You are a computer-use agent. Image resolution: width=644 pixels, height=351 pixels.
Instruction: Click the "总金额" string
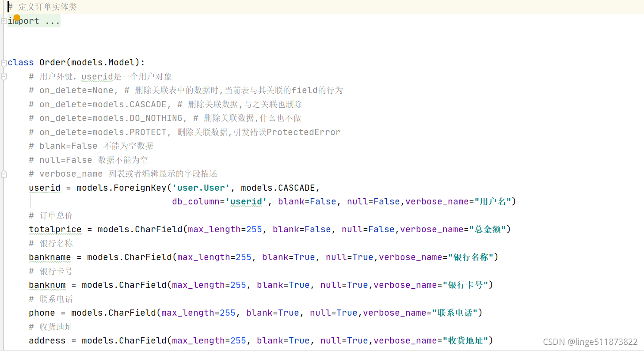click(488, 229)
